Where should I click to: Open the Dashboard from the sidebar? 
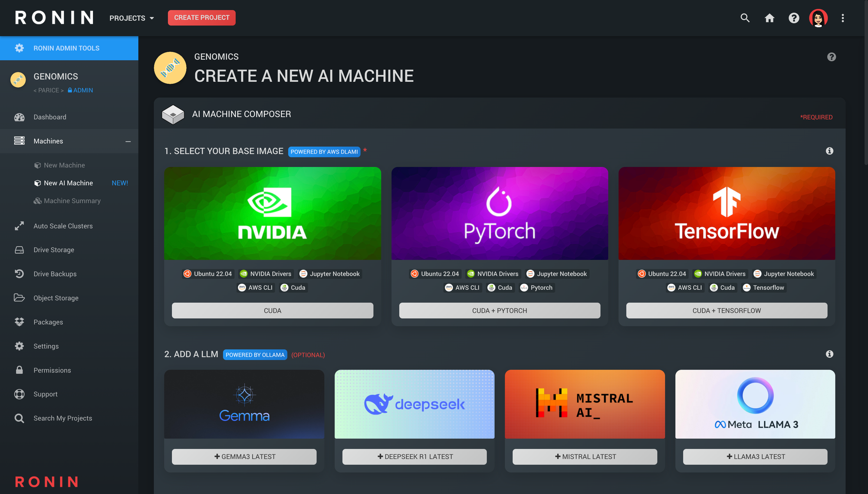(x=50, y=117)
